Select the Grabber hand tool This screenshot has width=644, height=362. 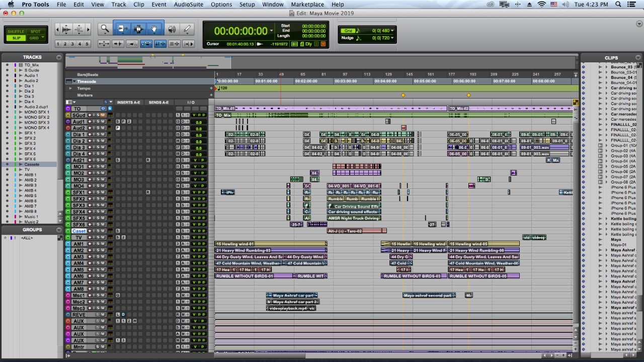(x=154, y=29)
